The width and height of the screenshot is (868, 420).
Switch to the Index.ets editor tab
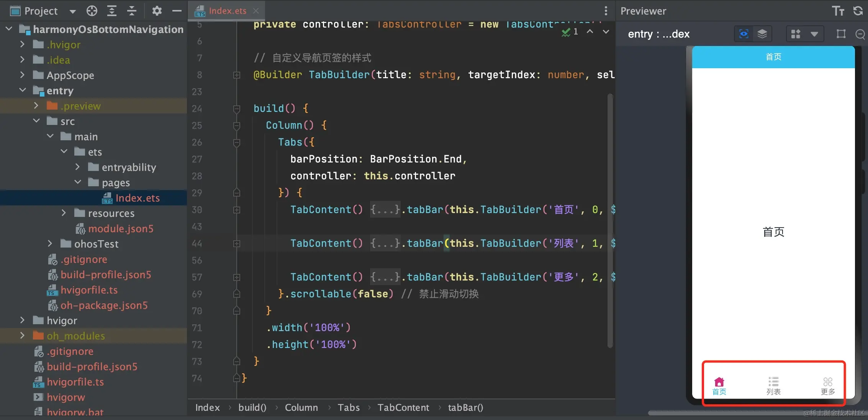click(227, 11)
